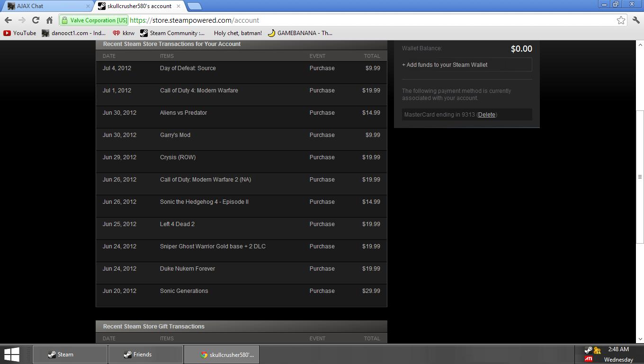Image resolution: width=644 pixels, height=364 pixels.
Task: Click the ATI tray icon
Action: click(588, 359)
